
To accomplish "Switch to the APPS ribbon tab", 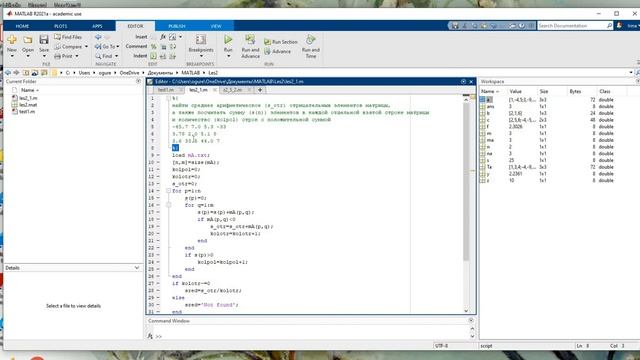I will (x=97, y=26).
